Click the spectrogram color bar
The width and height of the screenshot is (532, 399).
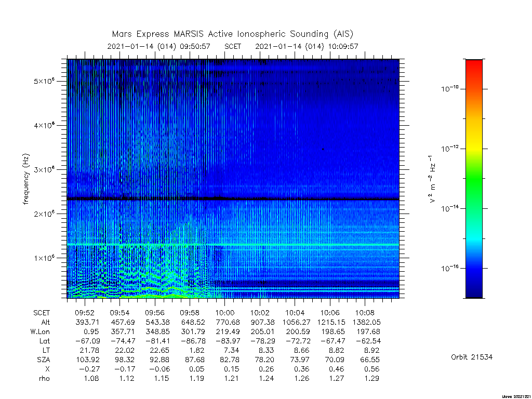tap(474, 179)
